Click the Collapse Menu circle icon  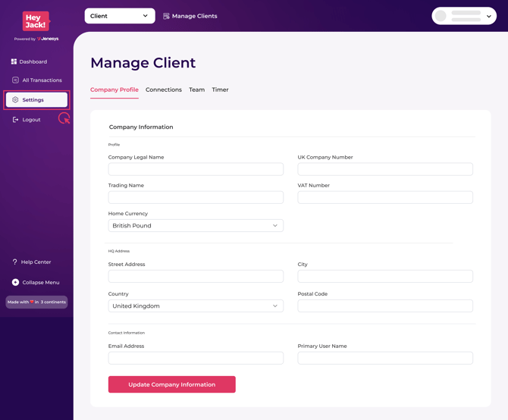[15, 282]
